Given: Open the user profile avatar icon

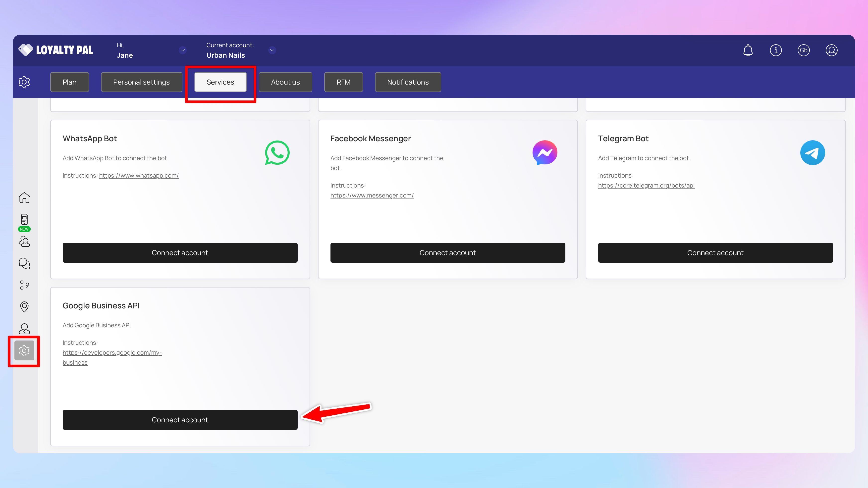Looking at the screenshot, I should pos(831,50).
